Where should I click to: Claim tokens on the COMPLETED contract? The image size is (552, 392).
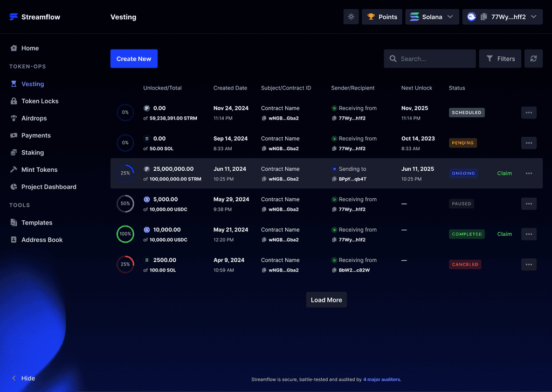504,234
